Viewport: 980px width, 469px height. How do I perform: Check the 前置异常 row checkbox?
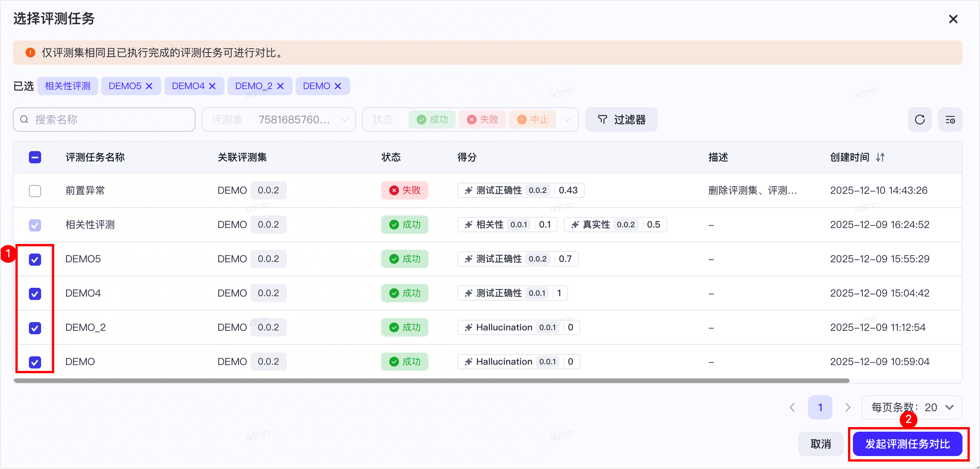coord(35,191)
